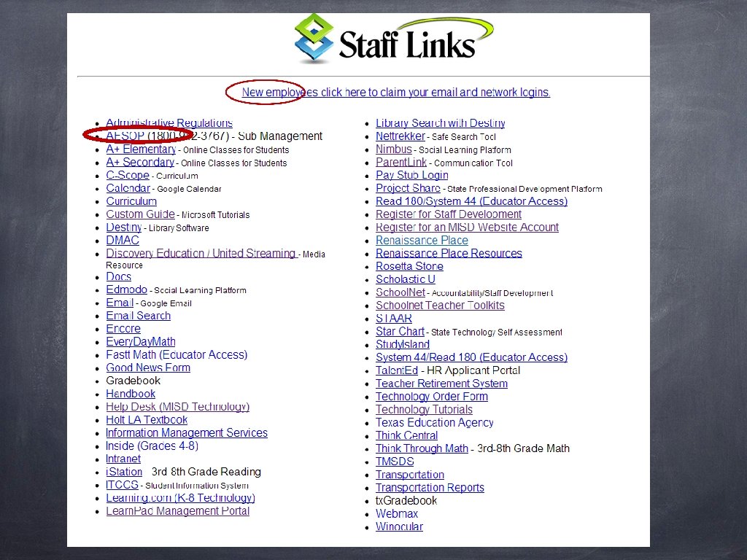This screenshot has height=560, width=747.
Task: Open the Intranet link
Action: pos(123,459)
